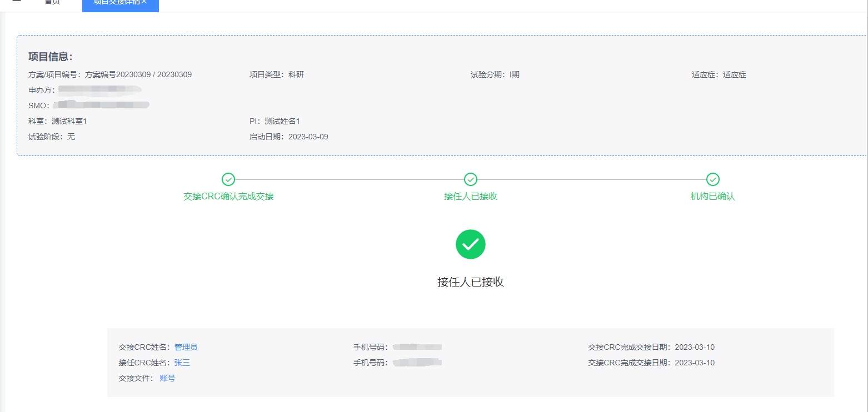Open the 账号 handover file link
This screenshot has height=412, width=868.
click(x=167, y=378)
